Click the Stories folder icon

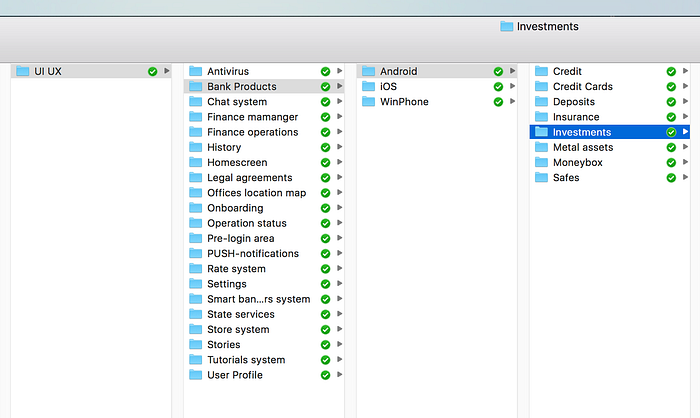pyautogui.click(x=196, y=344)
